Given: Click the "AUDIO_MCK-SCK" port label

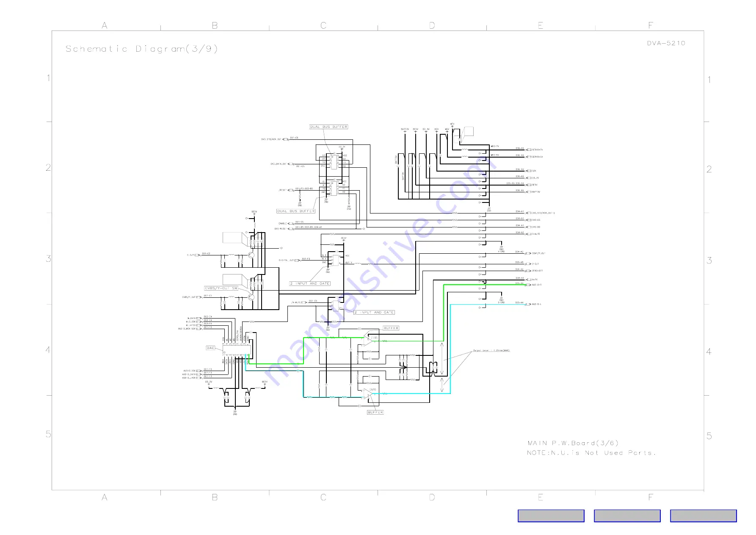Looking at the screenshot, I should pos(187,329).
